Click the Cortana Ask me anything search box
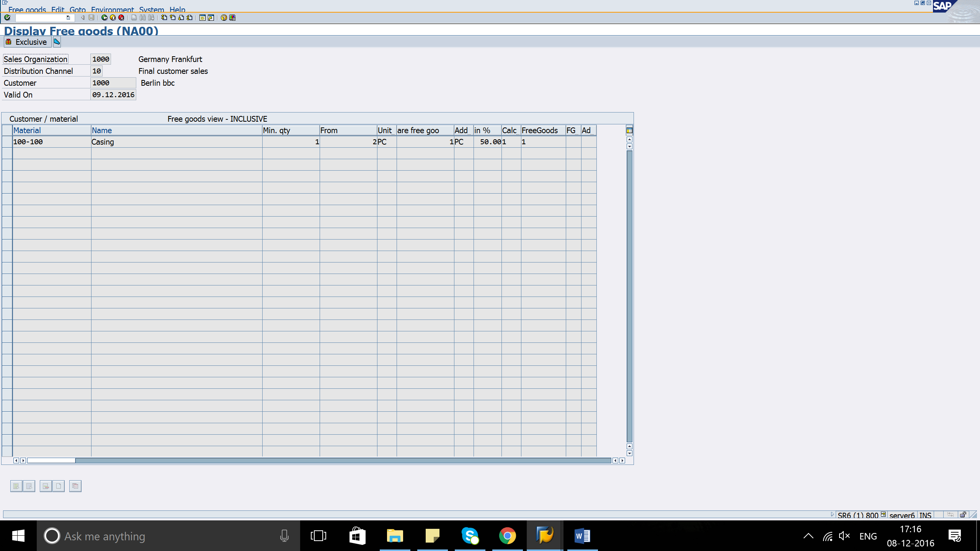The height and width of the screenshot is (551, 980). (x=168, y=536)
